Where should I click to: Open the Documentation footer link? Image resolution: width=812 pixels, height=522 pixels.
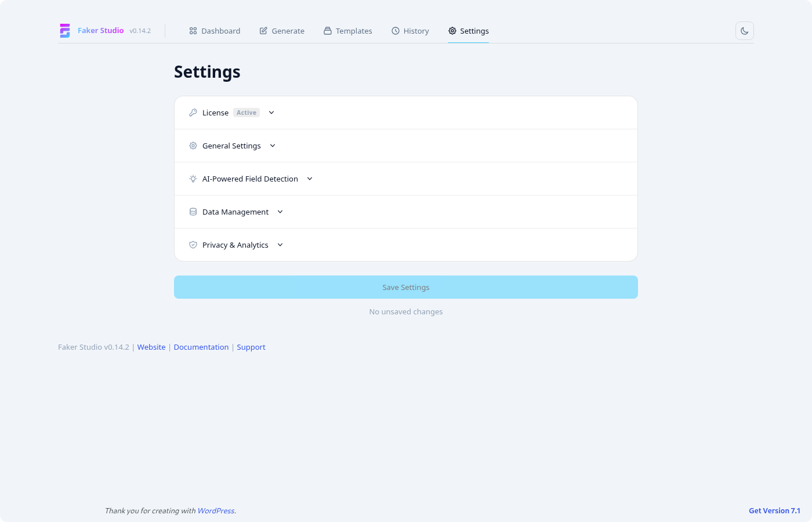pyautogui.click(x=201, y=347)
